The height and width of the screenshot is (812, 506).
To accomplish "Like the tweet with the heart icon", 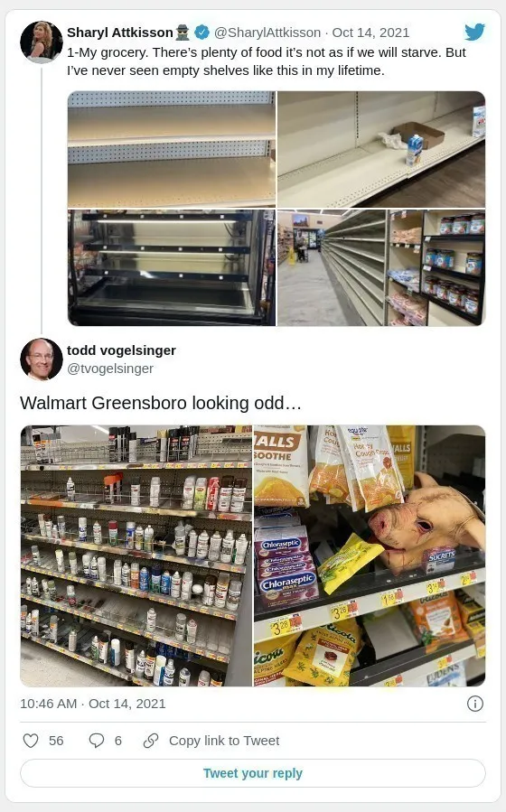I will (x=31, y=741).
